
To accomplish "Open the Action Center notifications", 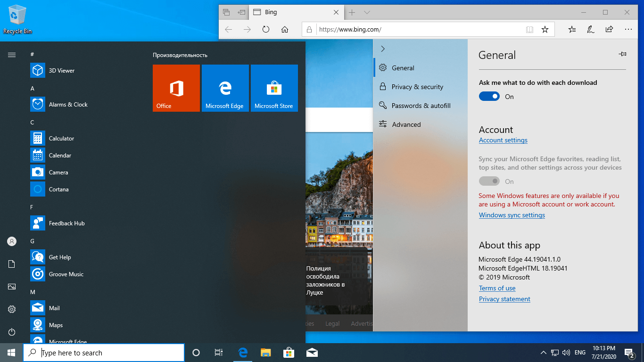I will [629, 353].
